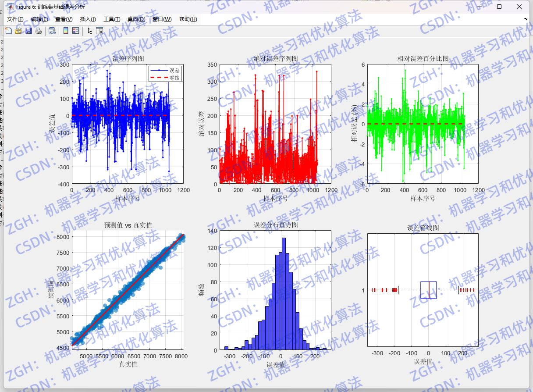
Task: Click the tallest bar in the error histogram
Action: tap(284, 294)
